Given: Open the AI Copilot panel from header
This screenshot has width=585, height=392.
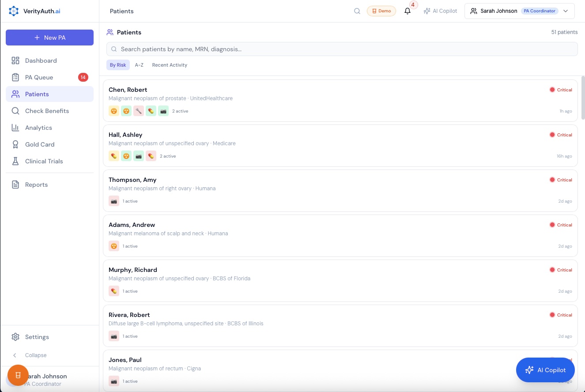Looking at the screenshot, I should (440, 11).
